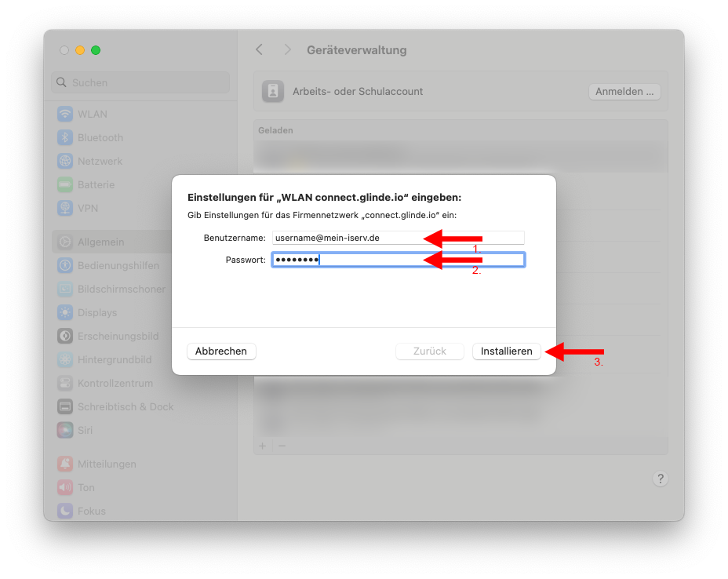The width and height of the screenshot is (728, 579).
Task: Click the Suchen search field
Action: pyautogui.click(x=141, y=82)
